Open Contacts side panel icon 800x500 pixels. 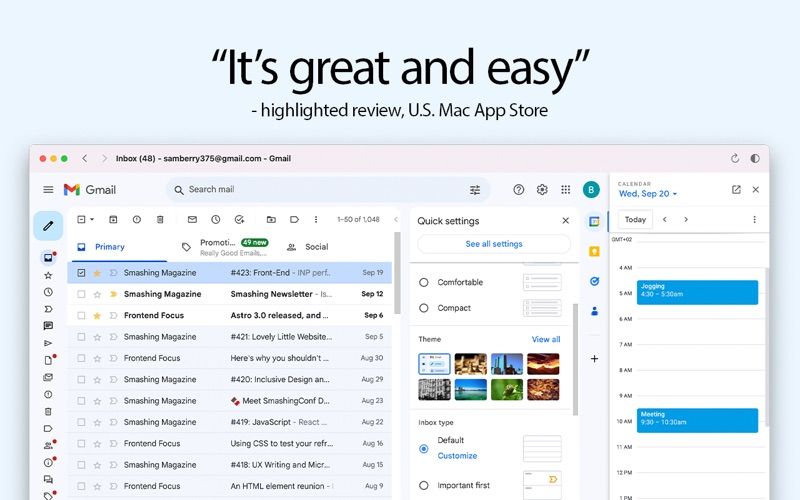click(594, 311)
